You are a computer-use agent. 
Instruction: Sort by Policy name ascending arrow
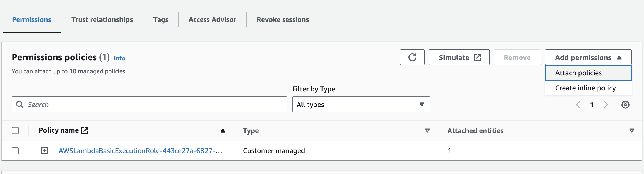tap(223, 131)
